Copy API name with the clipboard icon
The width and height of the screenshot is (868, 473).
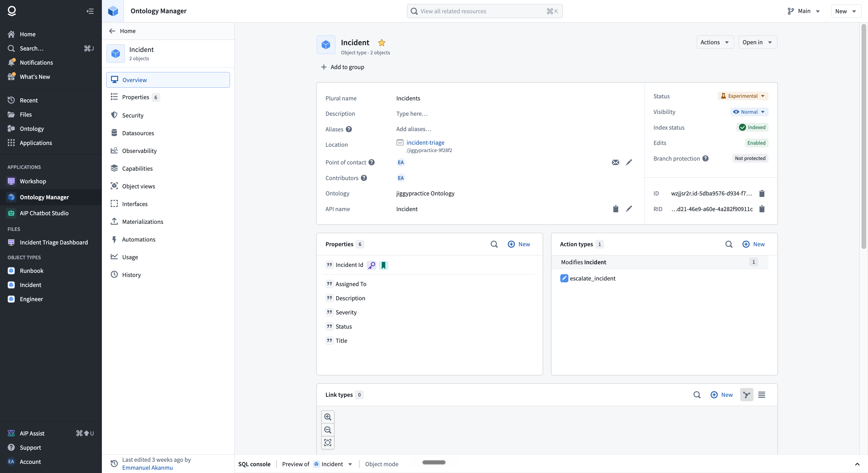click(x=615, y=209)
